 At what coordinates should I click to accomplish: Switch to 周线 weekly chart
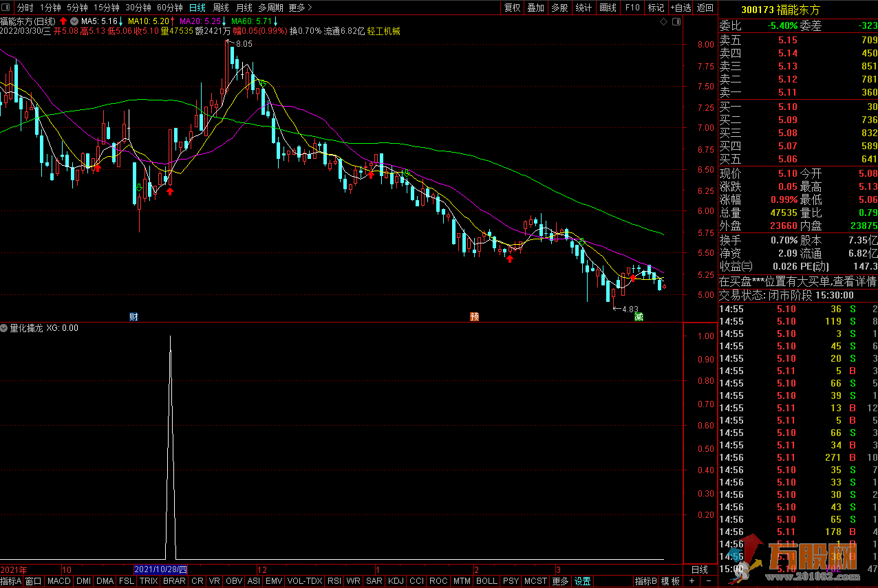[221, 8]
